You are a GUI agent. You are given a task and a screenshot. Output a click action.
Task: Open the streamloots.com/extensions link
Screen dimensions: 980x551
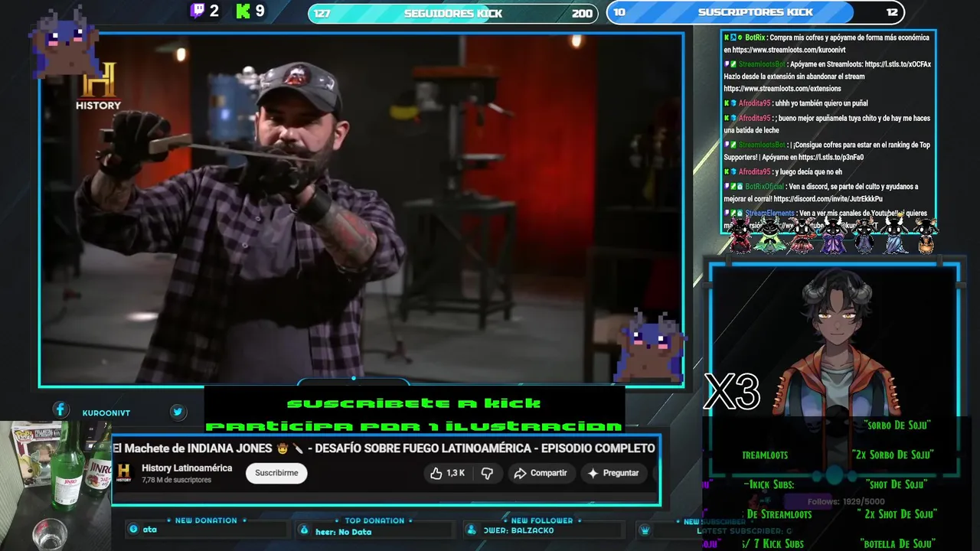782,89
